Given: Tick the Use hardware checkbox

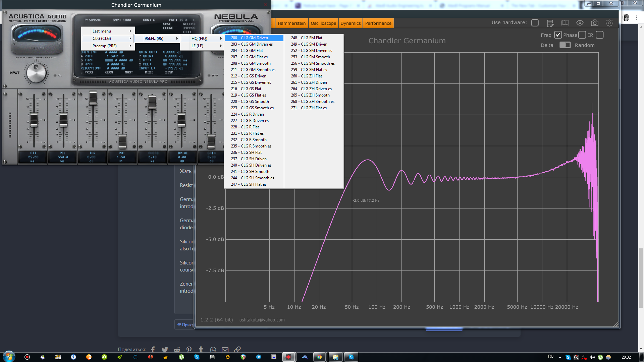Looking at the screenshot, I should pos(535,23).
